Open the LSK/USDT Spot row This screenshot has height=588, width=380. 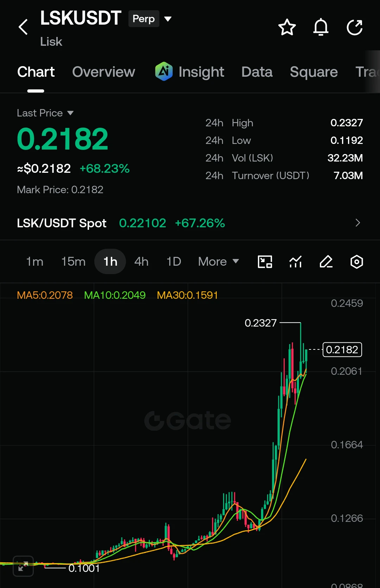click(x=190, y=223)
